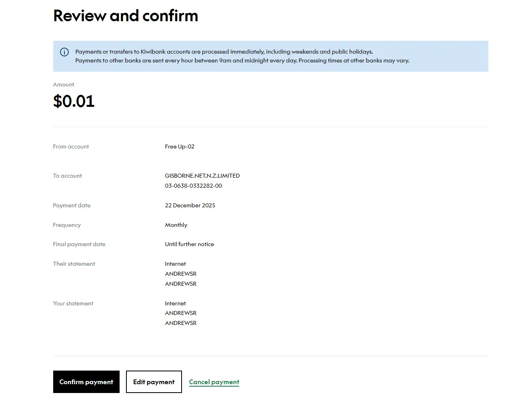Click the 22 December 2025 payment date

pyautogui.click(x=190, y=205)
